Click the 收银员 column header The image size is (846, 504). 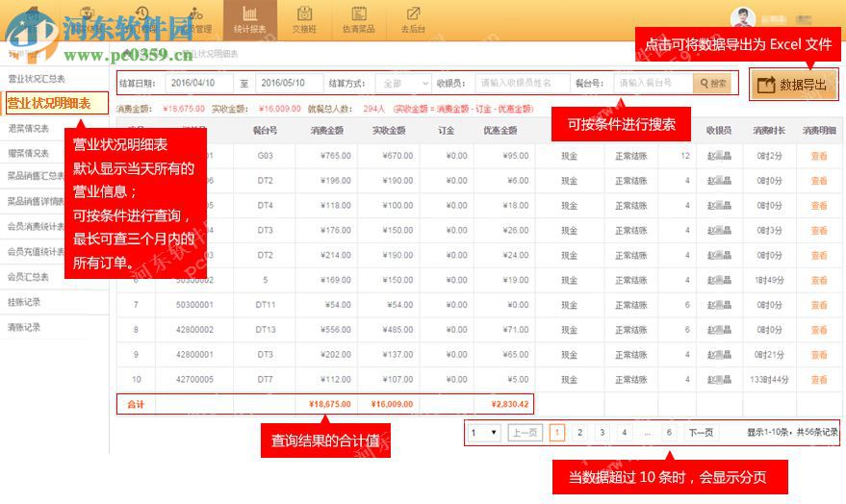(719, 131)
